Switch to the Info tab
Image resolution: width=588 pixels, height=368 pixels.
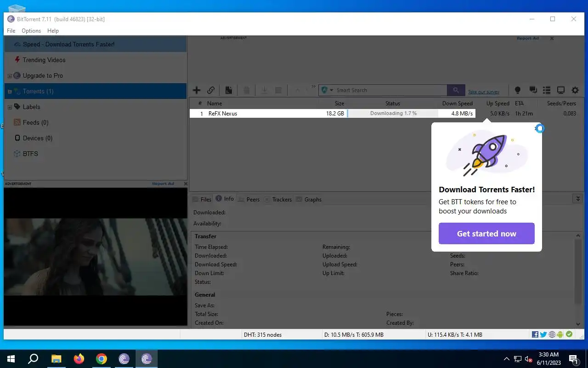[224, 199]
